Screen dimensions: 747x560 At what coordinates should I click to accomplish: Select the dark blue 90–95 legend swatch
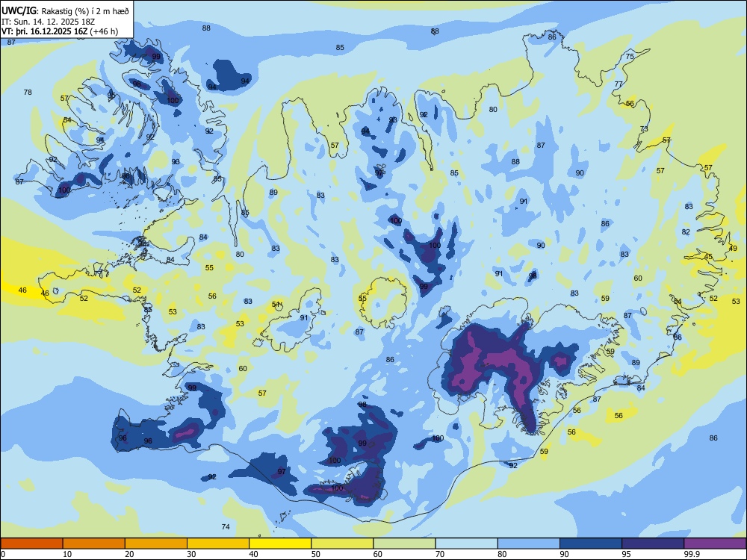click(x=591, y=544)
